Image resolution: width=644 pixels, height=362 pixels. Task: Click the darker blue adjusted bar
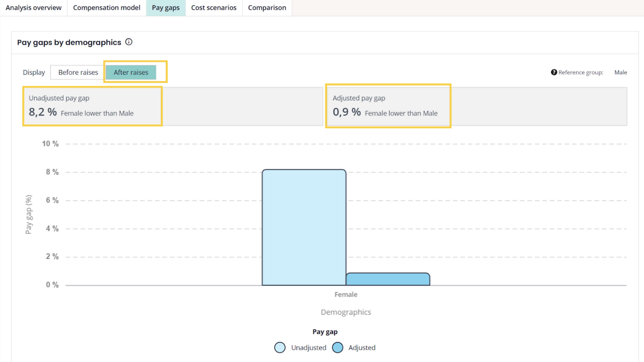[388, 279]
